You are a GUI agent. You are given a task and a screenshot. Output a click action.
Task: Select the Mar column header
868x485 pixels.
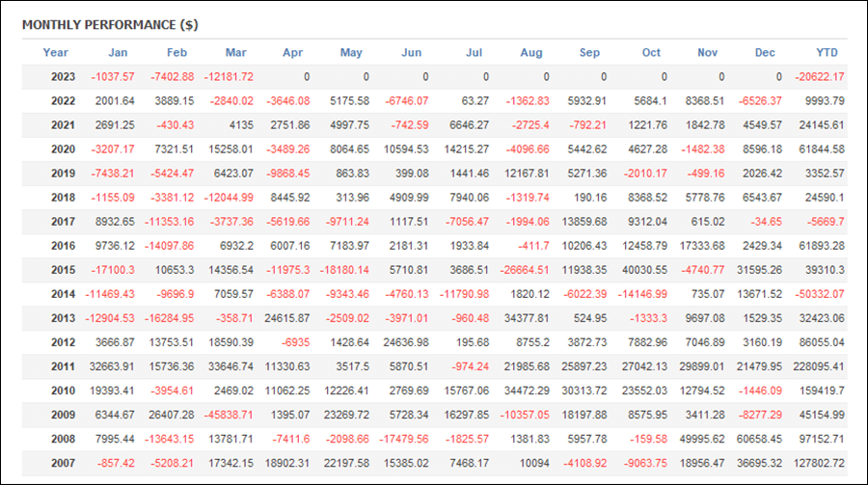pyautogui.click(x=236, y=53)
